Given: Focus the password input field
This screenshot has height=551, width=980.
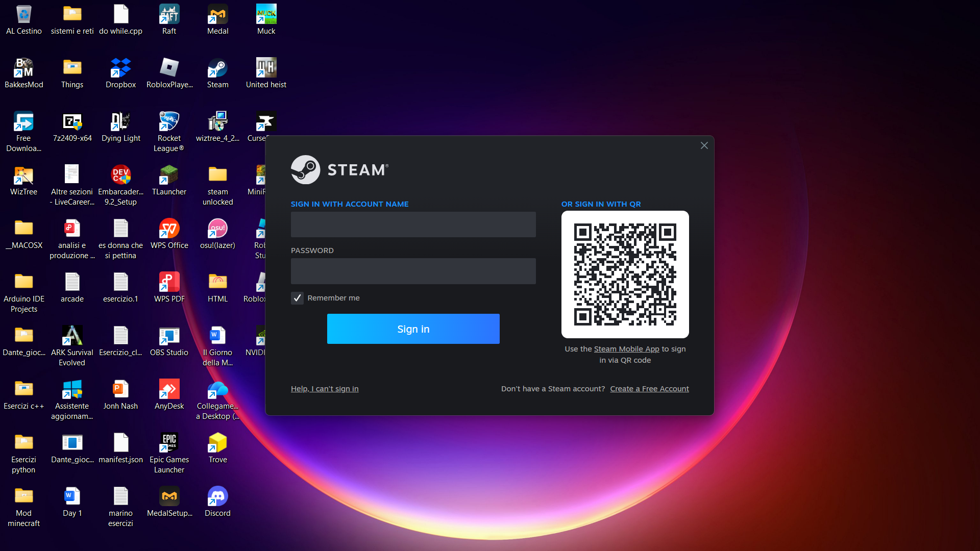Looking at the screenshot, I should 413,271.
